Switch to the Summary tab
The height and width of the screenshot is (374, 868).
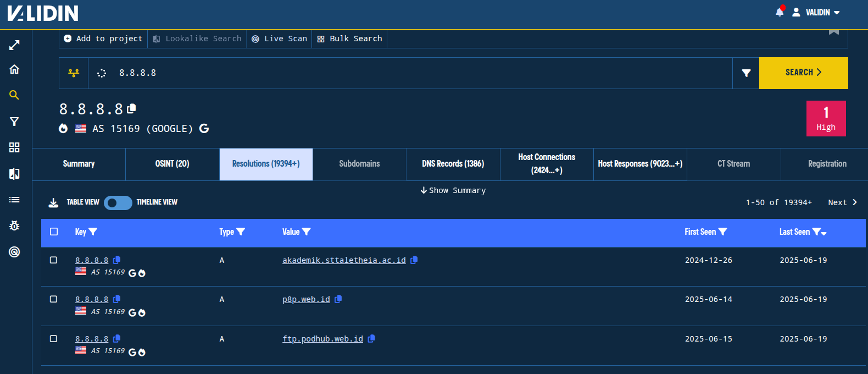click(x=79, y=164)
